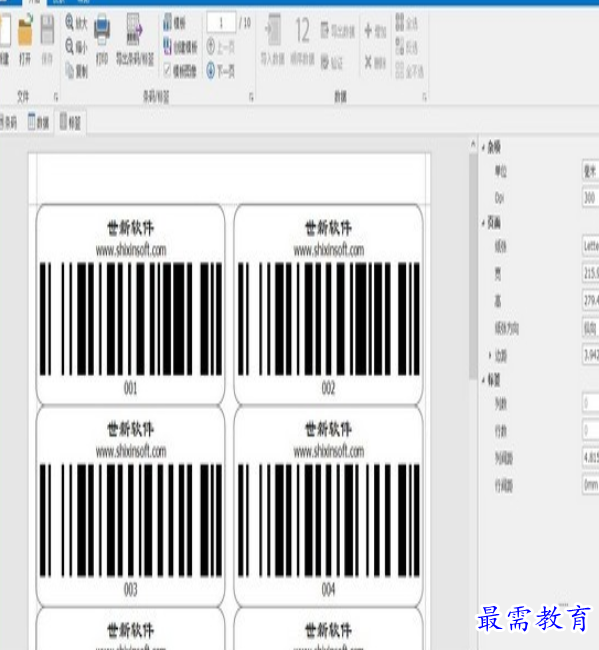Click the 导出数据 (Export data) button
Screen dimensions: 599x650
338,31
